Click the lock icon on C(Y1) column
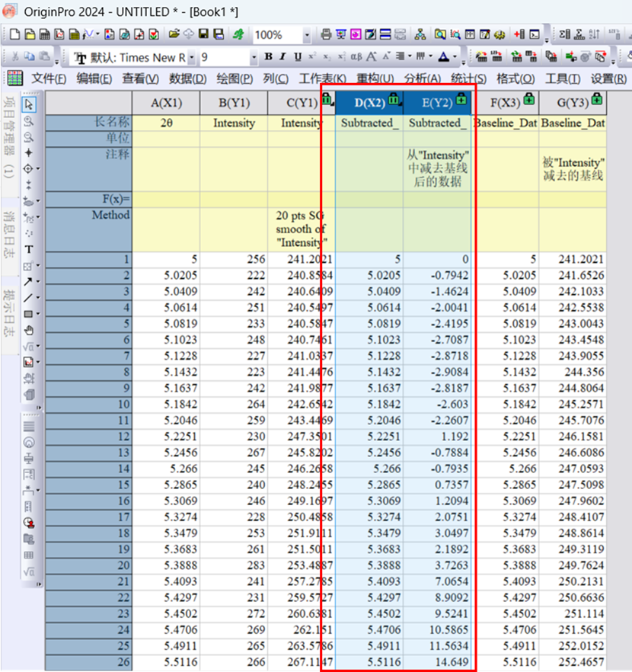This screenshot has width=632, height=672. pyautogui.click(x=327, y=99)
